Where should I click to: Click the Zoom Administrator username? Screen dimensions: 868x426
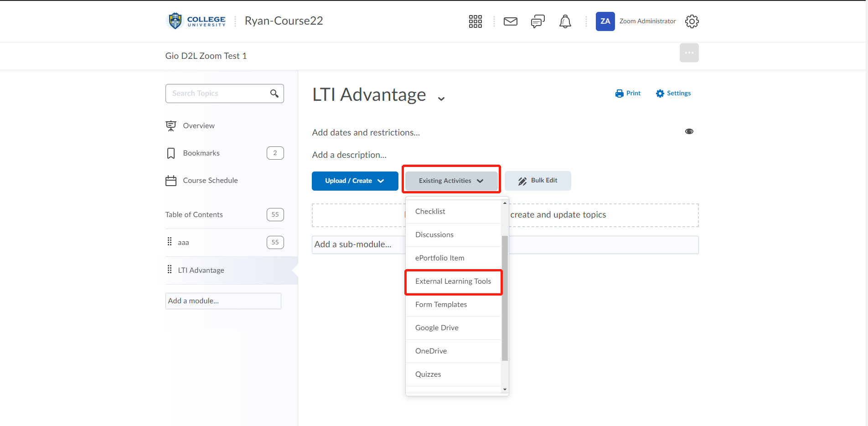coord(647,21)
